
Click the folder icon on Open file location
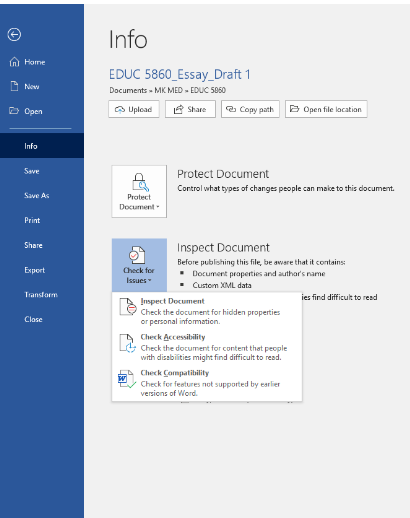[x=294, y=109]
